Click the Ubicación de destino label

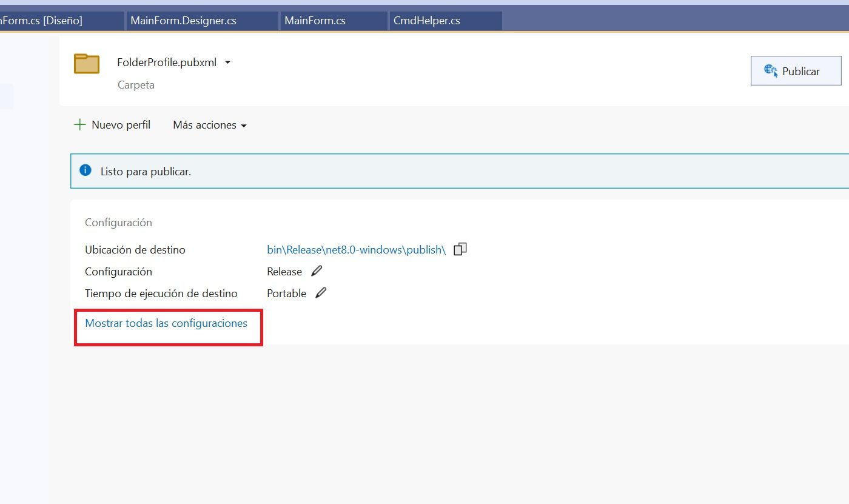pos(135,250)
